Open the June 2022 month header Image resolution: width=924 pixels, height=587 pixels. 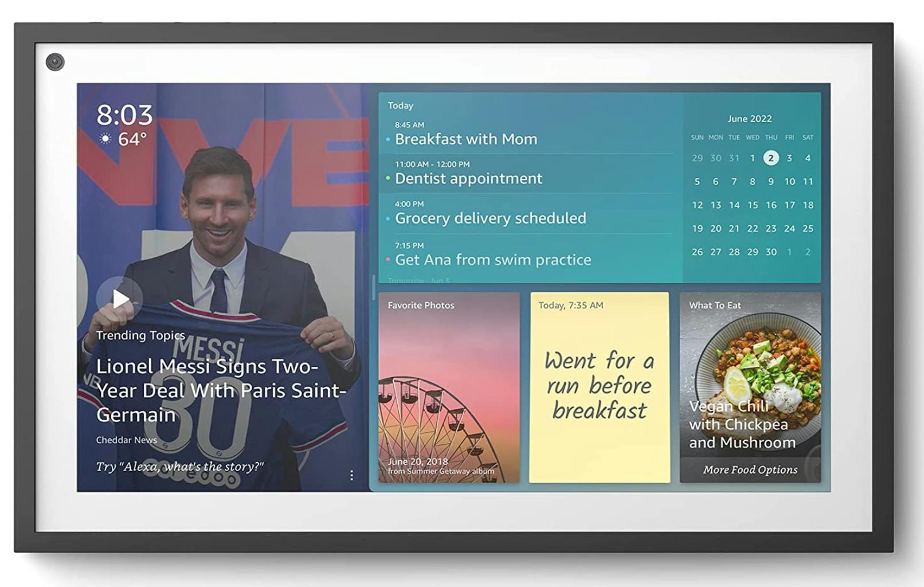[749, 119]
